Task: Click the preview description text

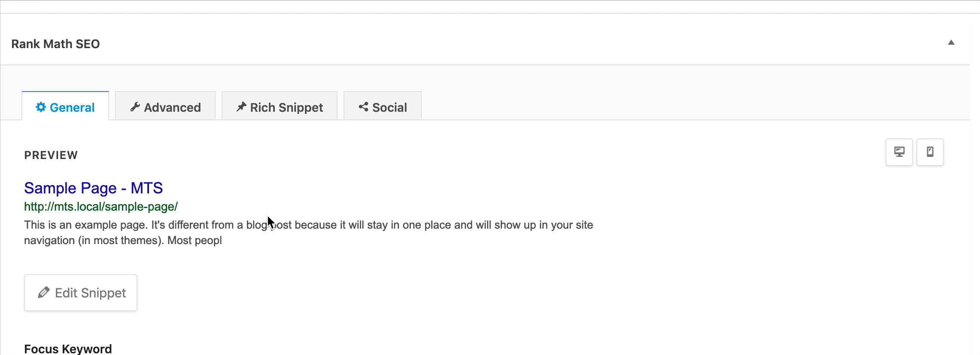Action: [308, 233]
